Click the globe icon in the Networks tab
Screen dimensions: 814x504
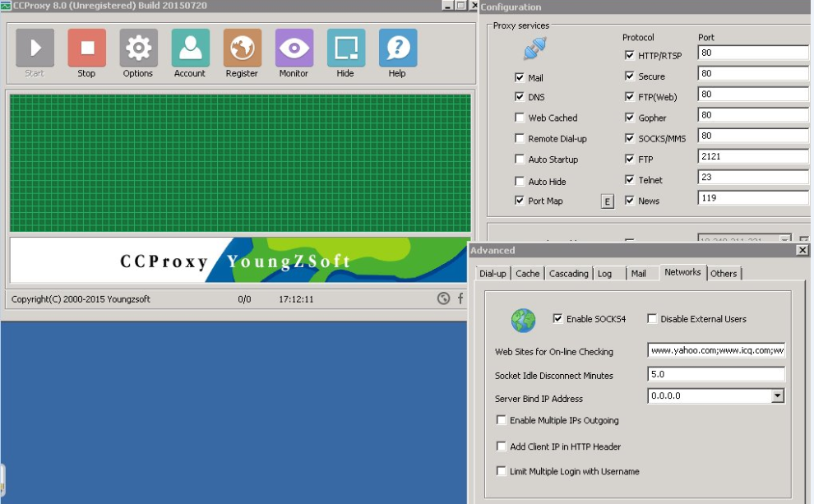coord(523,321)
